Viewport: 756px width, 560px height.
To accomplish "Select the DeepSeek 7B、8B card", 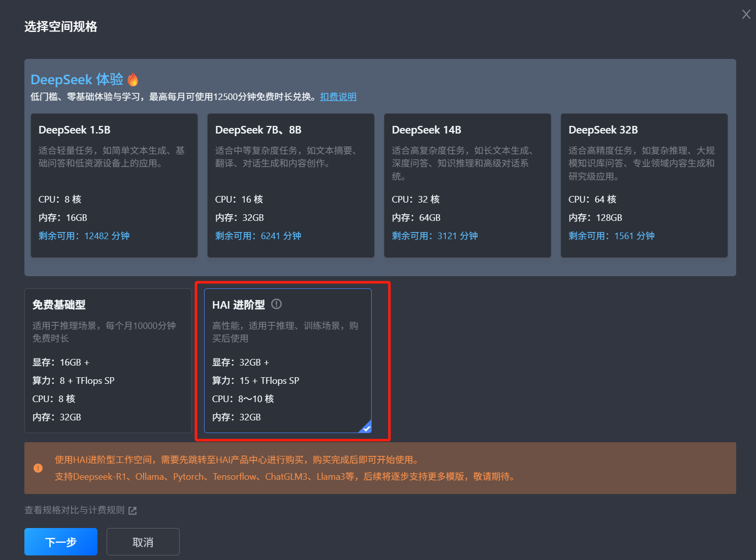I will point(291,185).
